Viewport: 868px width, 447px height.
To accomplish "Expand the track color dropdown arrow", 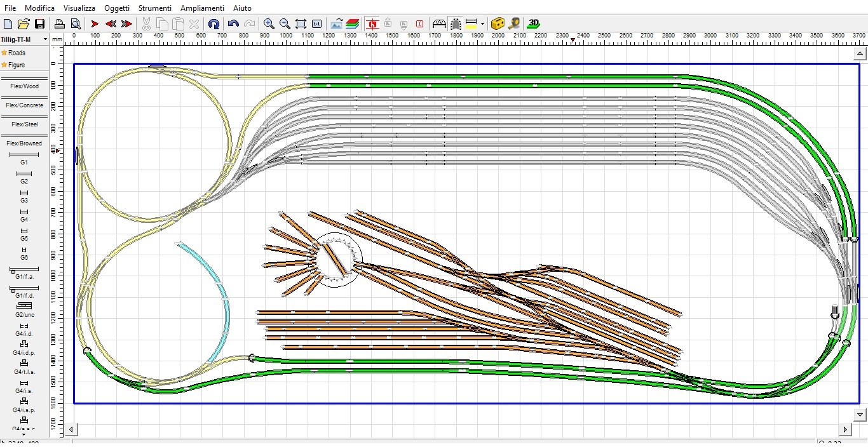I will 483,23.
